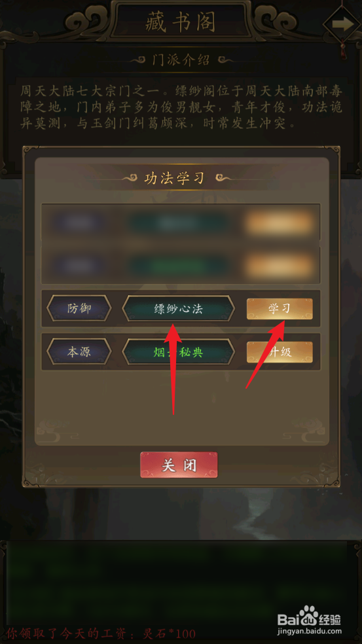Tap the blurred orange button in second row
The width and height of the screenshot is (362, 644).
coord(280,266)
